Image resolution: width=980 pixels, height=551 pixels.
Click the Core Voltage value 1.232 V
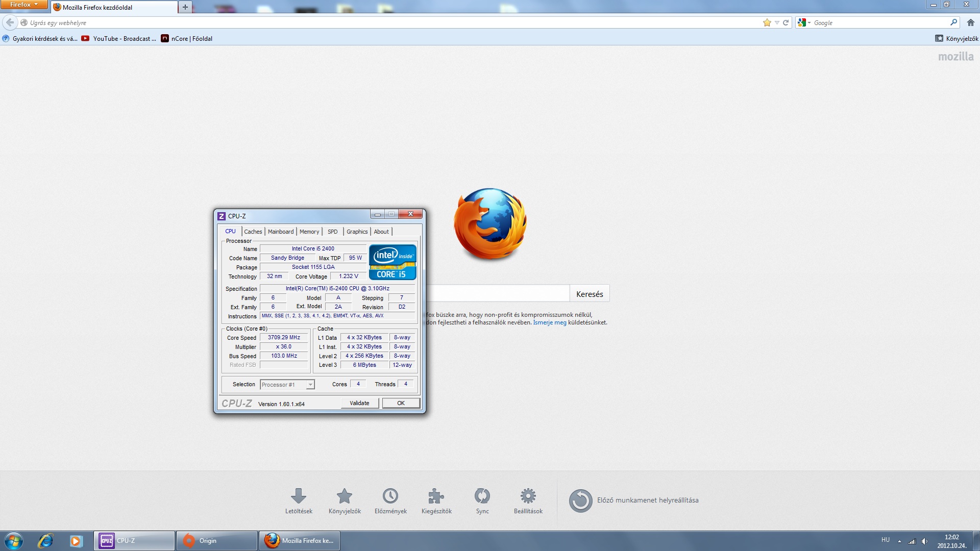(349, 277)
